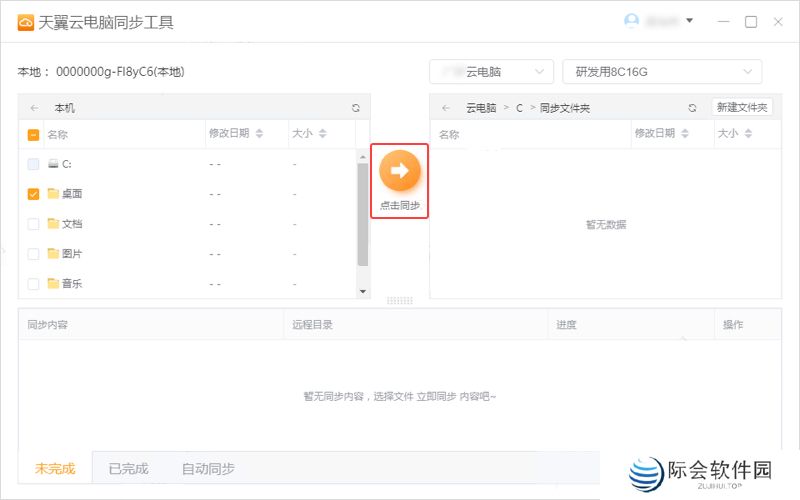Click the 名称 column header in cloud panel
800x500 pixels.
(449, 134)
